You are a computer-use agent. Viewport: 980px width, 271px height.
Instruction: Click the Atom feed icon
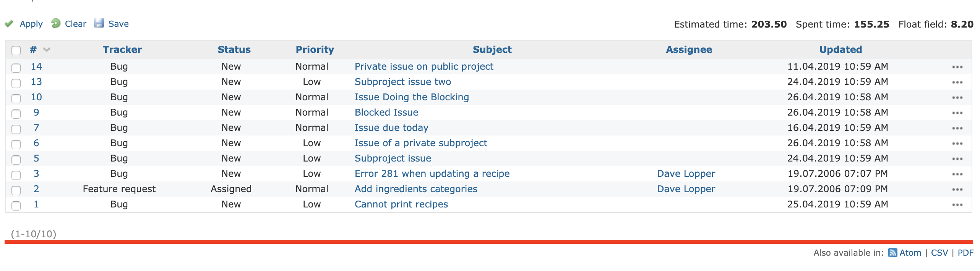[892, 253]
